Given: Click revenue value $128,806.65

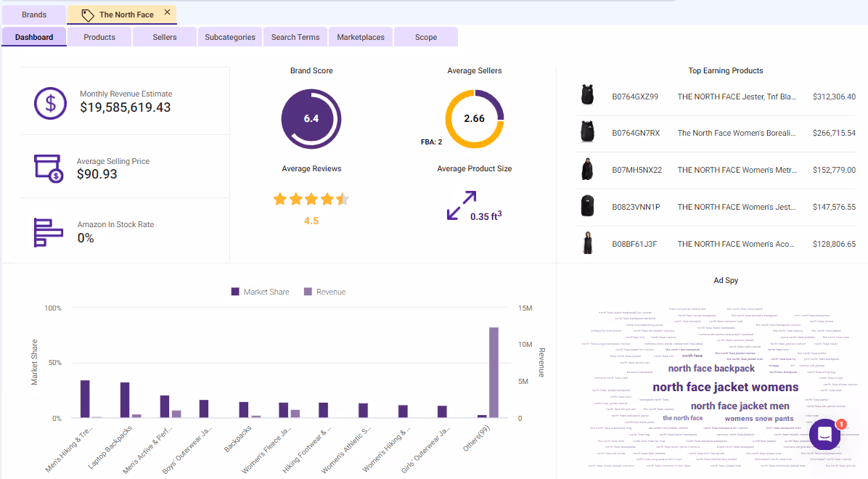Looking at the screenshot, I should pyautogui.click(x=834, y=244).
